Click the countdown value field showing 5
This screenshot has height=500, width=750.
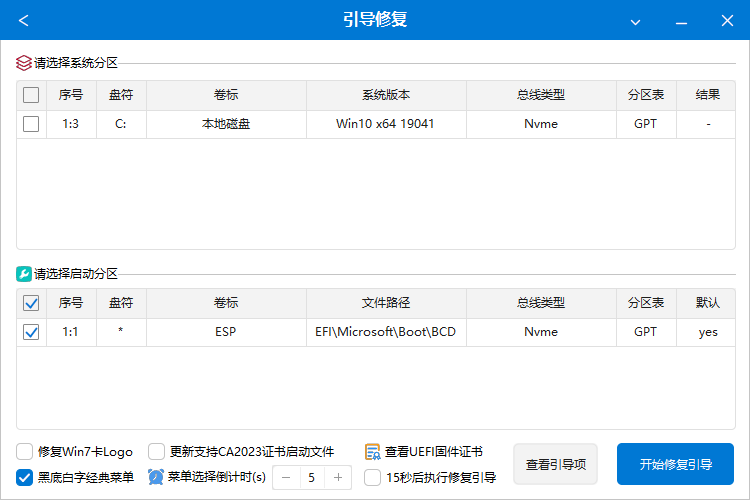pyautogui.click(x=312, y=477)
